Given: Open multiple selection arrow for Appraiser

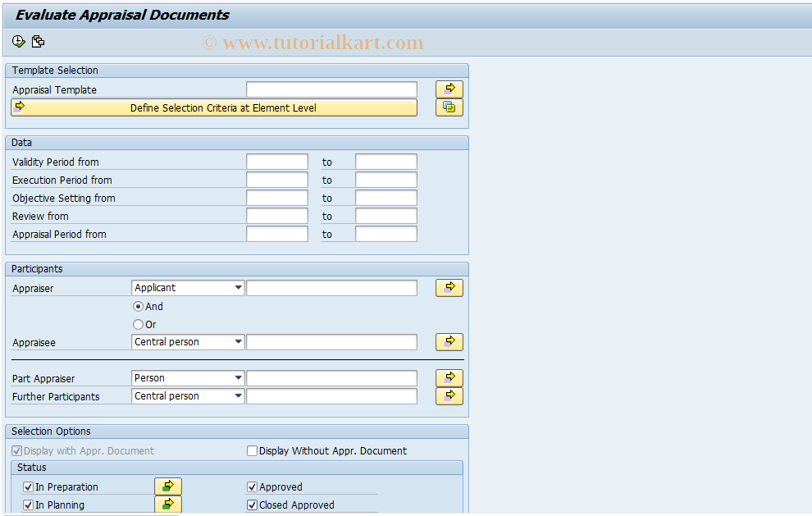Looking at the screenshot, I should click(x=449, y=287).
